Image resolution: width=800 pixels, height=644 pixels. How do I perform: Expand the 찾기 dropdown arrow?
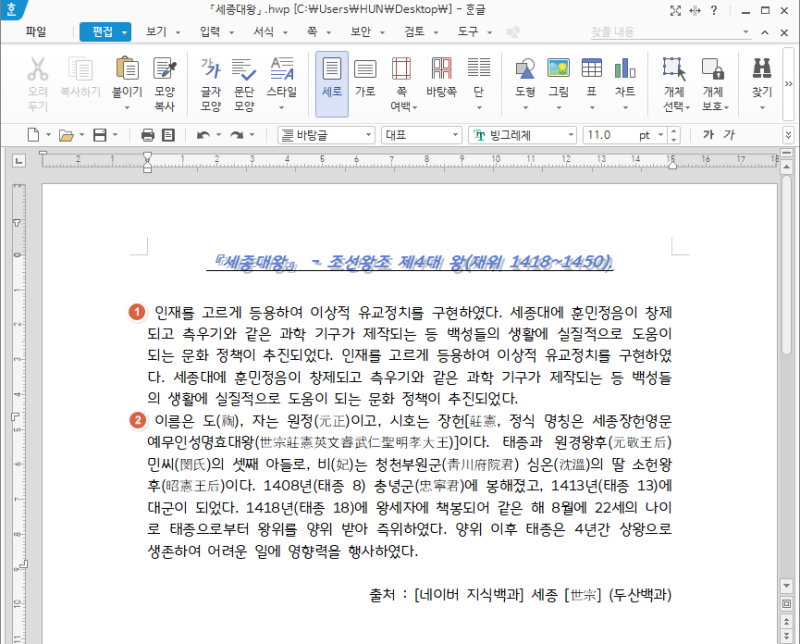[x=762, y=108]
